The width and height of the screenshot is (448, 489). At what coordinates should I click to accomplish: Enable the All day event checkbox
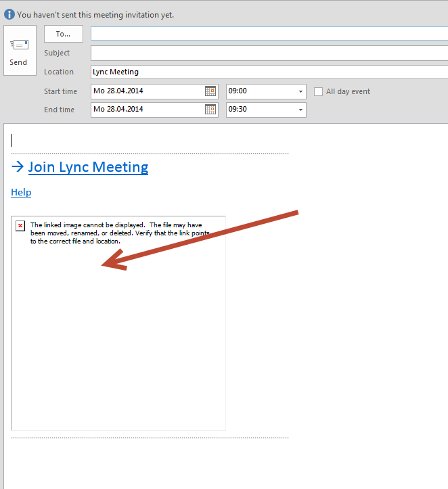pyautogui.click(x=318, y=92)
